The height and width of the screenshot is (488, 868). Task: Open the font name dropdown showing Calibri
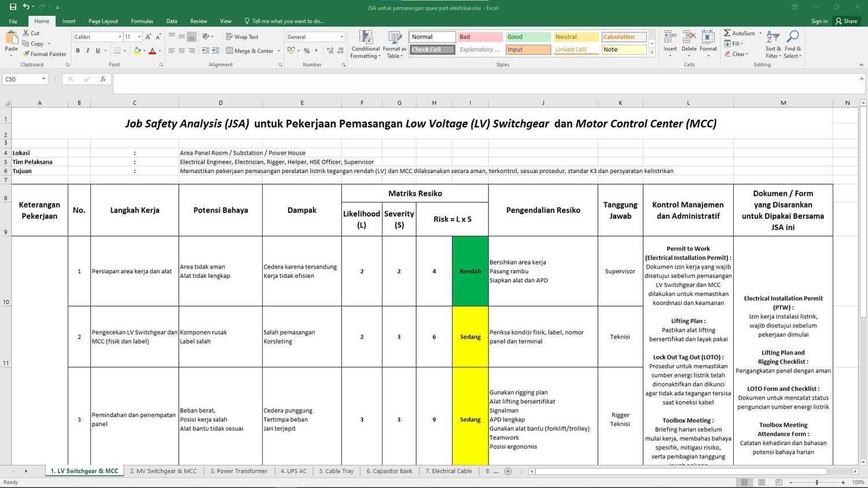[120, 37]
